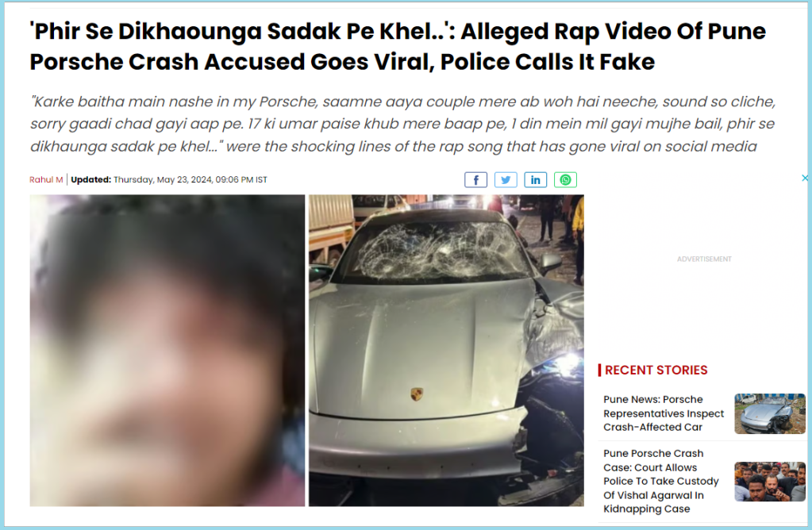Click the italic rap lyrics summary paragraph
The width and height of the screenshot is (812, 530).
point(402,124)
